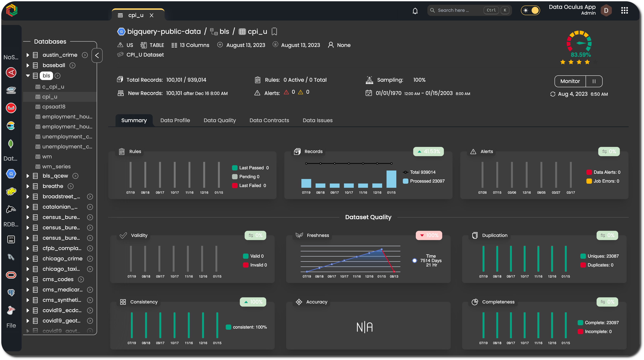Toggle Total 939014 legend in Records
Image resolution: width=644 pixels, height=360 pixels.
(419, 172)
